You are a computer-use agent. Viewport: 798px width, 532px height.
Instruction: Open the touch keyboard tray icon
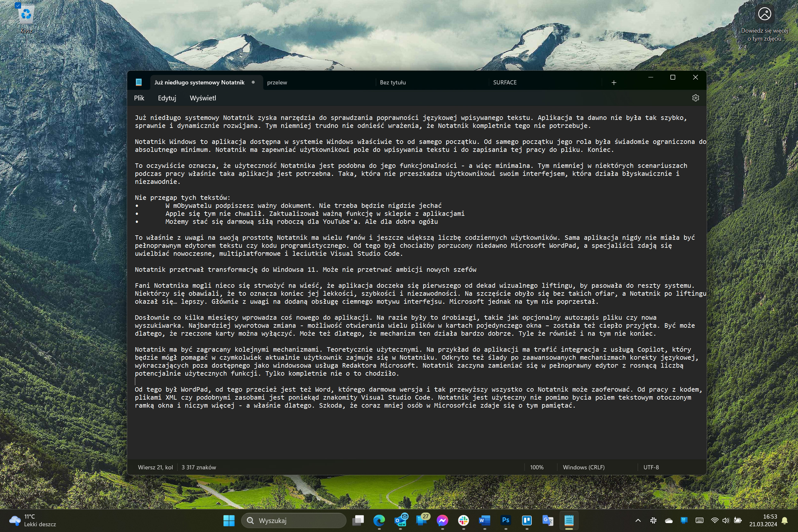(x=699, y=520)
